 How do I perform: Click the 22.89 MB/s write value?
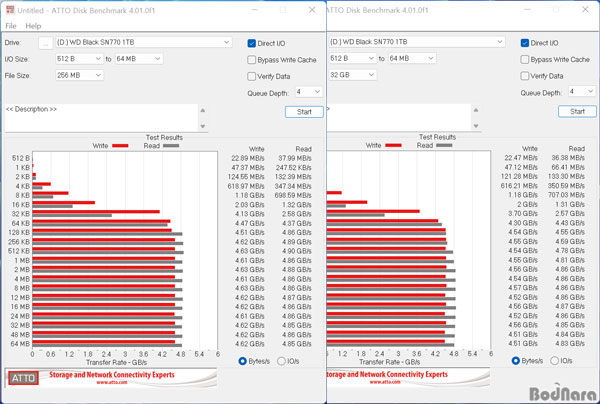[248, 158]
